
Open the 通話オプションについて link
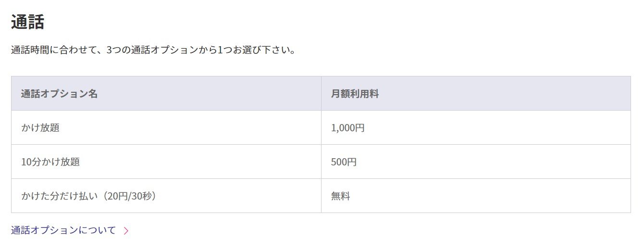(63, 230)
